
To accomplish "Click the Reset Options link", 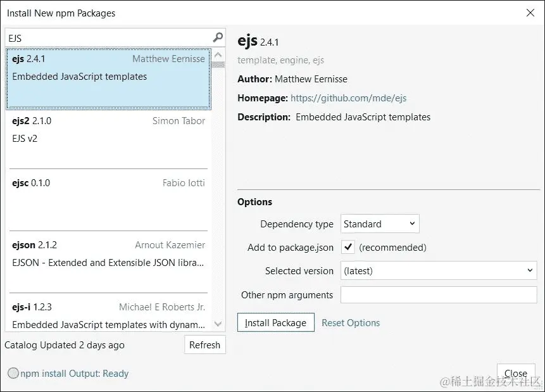I will 351,322.
